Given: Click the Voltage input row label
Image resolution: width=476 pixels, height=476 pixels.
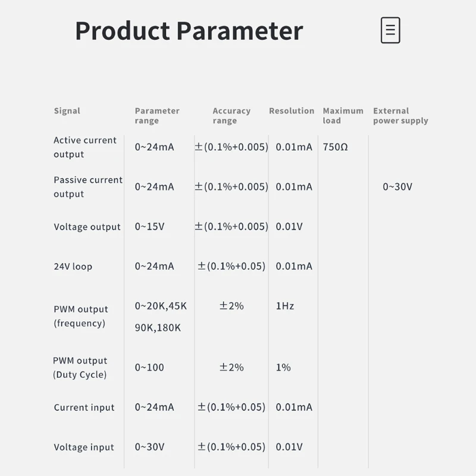Looking at the screenshot, I should (x=84, y=447).
